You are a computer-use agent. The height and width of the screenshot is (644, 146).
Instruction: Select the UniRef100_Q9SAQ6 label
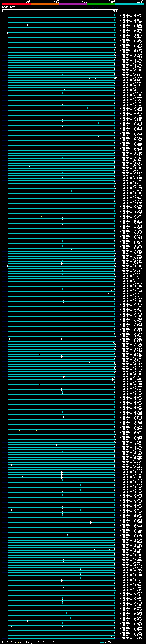pos(131,70)
